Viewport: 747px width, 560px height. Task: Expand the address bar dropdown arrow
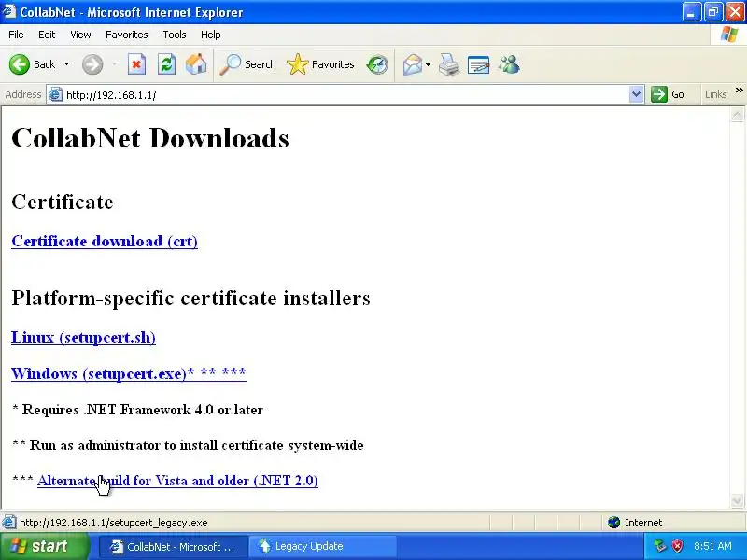(636, 94)
